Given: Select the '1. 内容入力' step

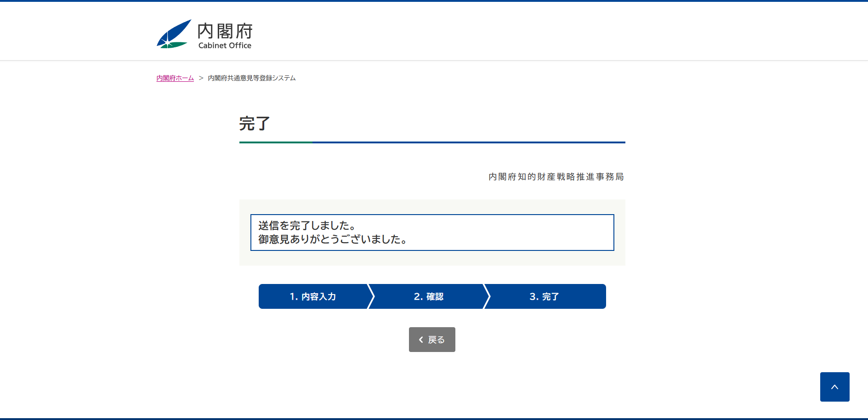Looking at the screenshot, I should tap(312, 296).
